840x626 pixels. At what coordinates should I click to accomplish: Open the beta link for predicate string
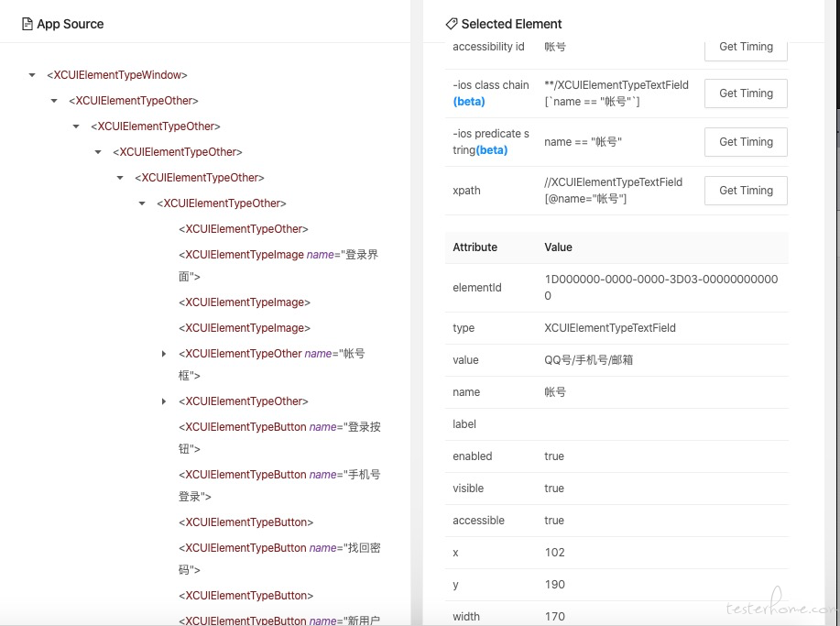click(492, 150)
